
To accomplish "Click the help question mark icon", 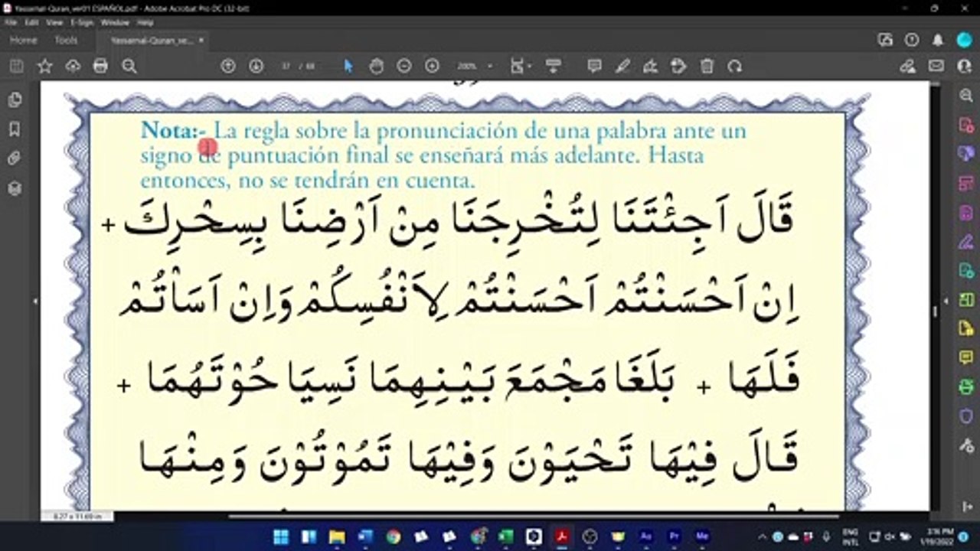I will (912, 41).
